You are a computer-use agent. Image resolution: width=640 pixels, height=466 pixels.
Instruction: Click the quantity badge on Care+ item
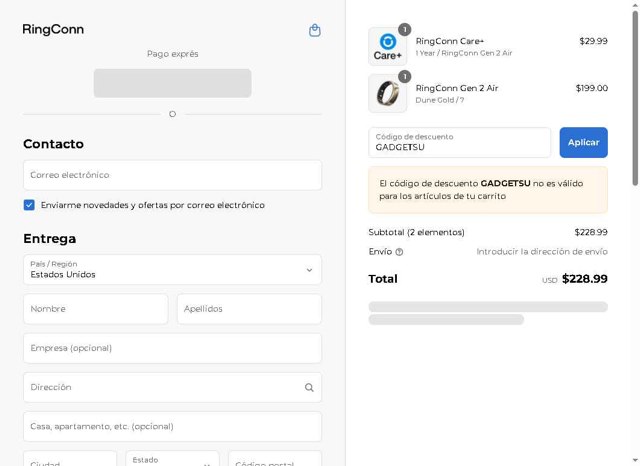[404, 29]
